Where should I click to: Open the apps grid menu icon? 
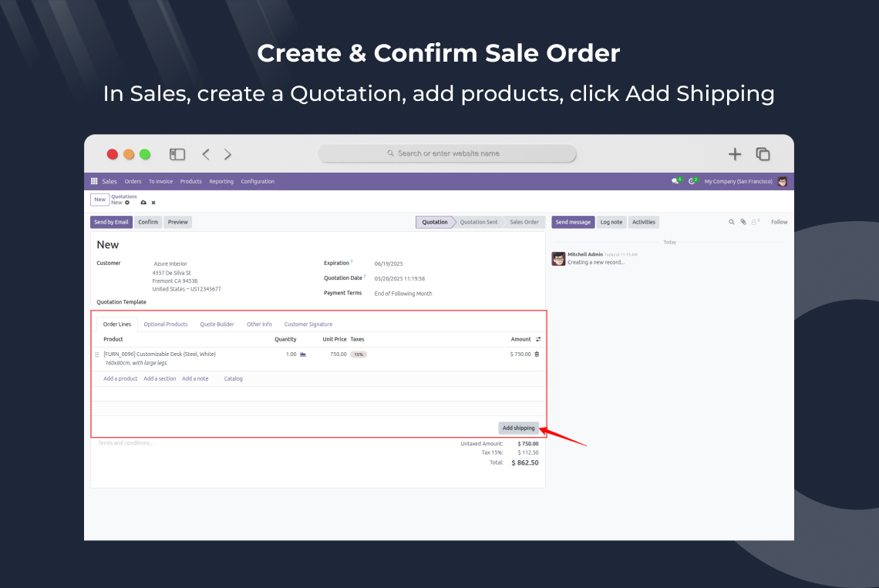(x=94, y=181)
